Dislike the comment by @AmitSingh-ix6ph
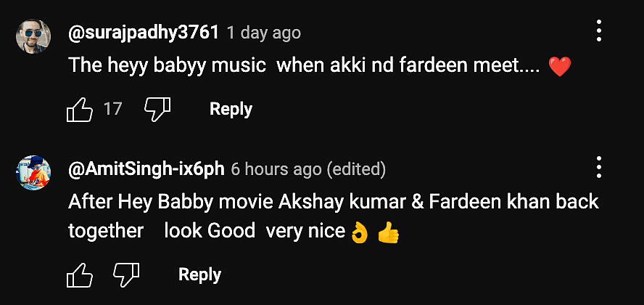Screen dimensions: 644x305 (126, 275)
